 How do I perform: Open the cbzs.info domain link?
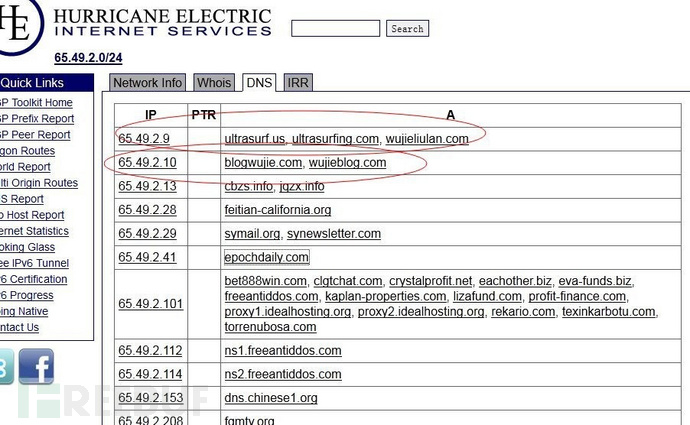point(249,186)
